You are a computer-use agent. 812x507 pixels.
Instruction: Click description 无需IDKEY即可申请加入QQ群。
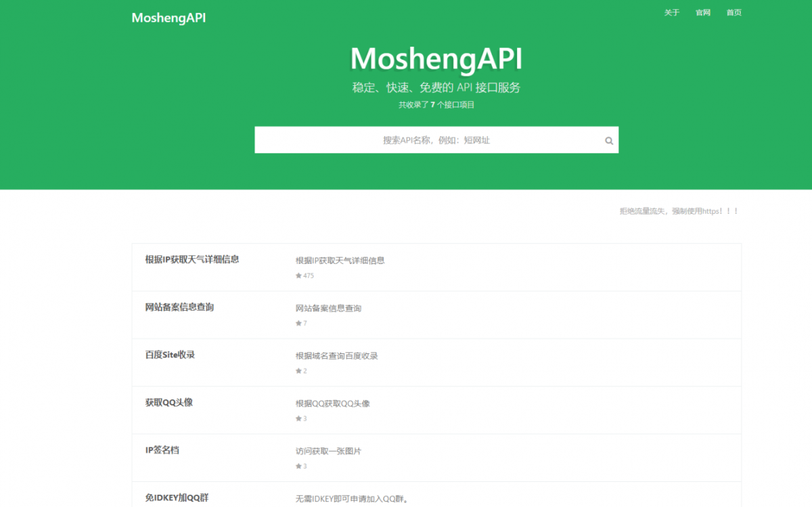click(352, 500)
